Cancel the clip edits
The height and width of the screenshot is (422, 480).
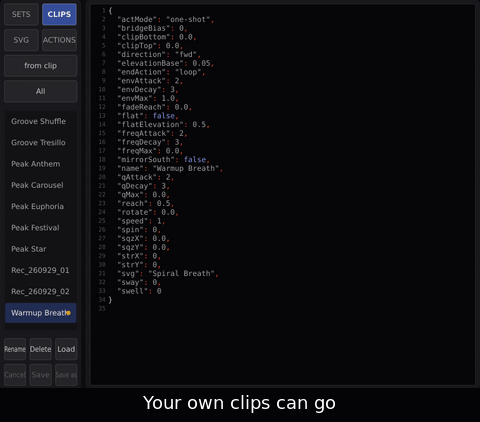(x=15, y=375)
